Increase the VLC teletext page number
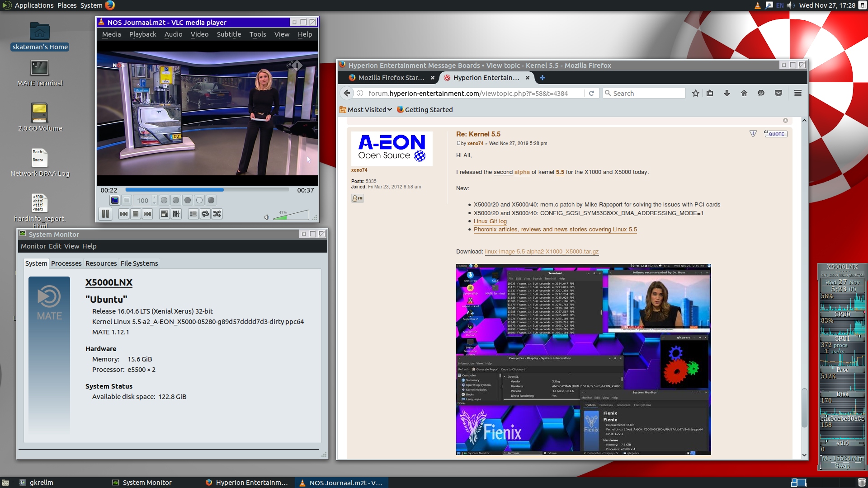 154,197
